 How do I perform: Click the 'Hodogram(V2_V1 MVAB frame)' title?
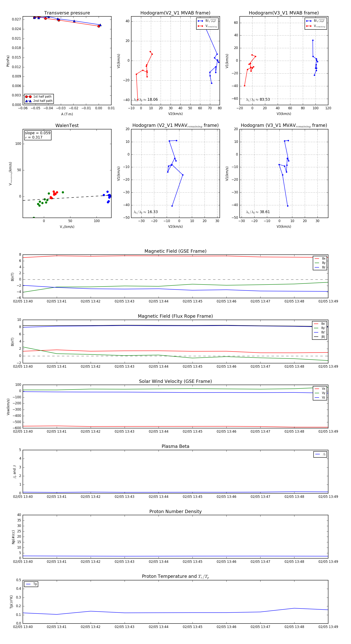(175, 13)
